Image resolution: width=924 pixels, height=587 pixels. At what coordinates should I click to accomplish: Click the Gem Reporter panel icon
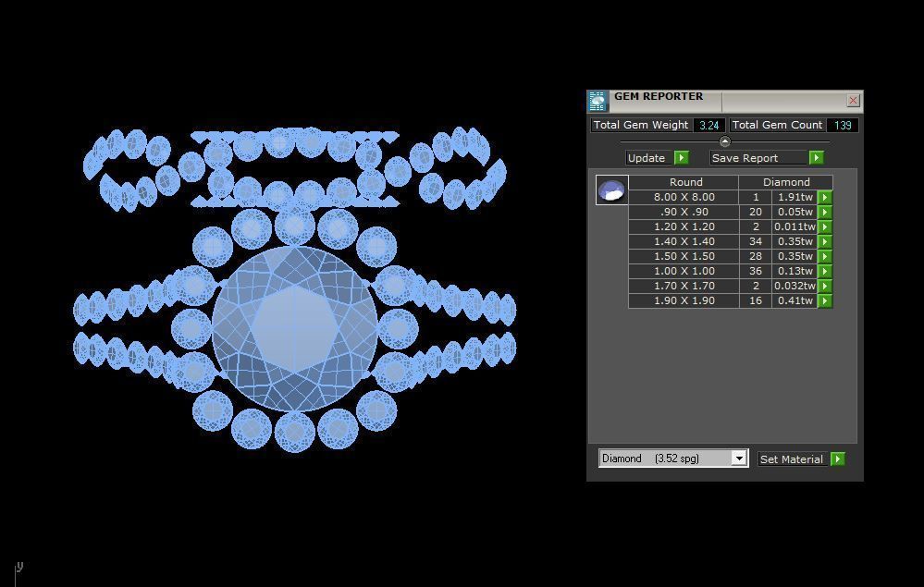tap(597, 102)
